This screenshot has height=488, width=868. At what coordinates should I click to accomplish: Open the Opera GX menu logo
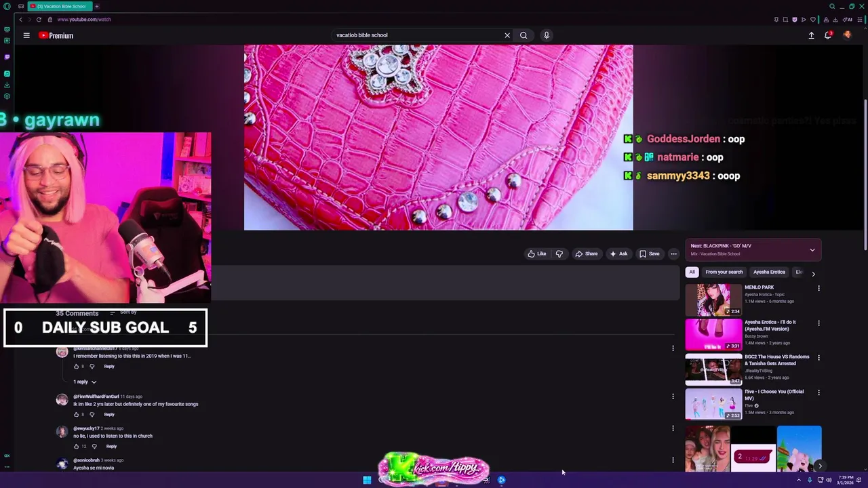7,6
